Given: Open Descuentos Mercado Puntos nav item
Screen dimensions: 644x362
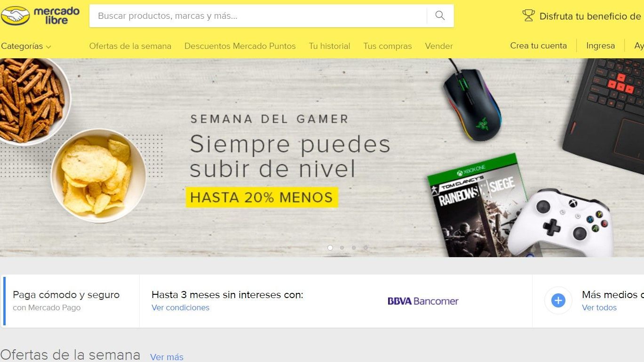Looking at the screenshot, I should (240, 46).
